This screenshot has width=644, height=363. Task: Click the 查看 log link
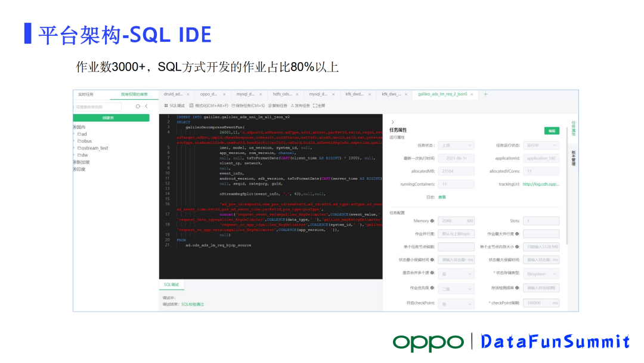click(x=442, y=198)
